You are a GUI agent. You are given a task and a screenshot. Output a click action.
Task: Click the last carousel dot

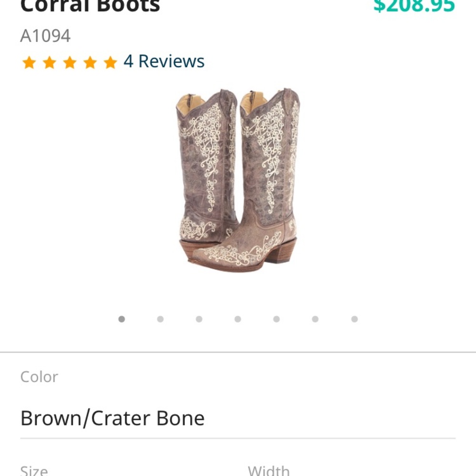(354, 319)
